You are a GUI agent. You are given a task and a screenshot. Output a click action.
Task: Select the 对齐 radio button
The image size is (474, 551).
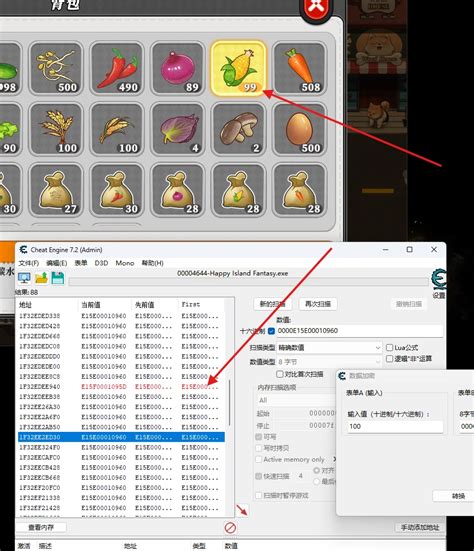pos(316,470)
